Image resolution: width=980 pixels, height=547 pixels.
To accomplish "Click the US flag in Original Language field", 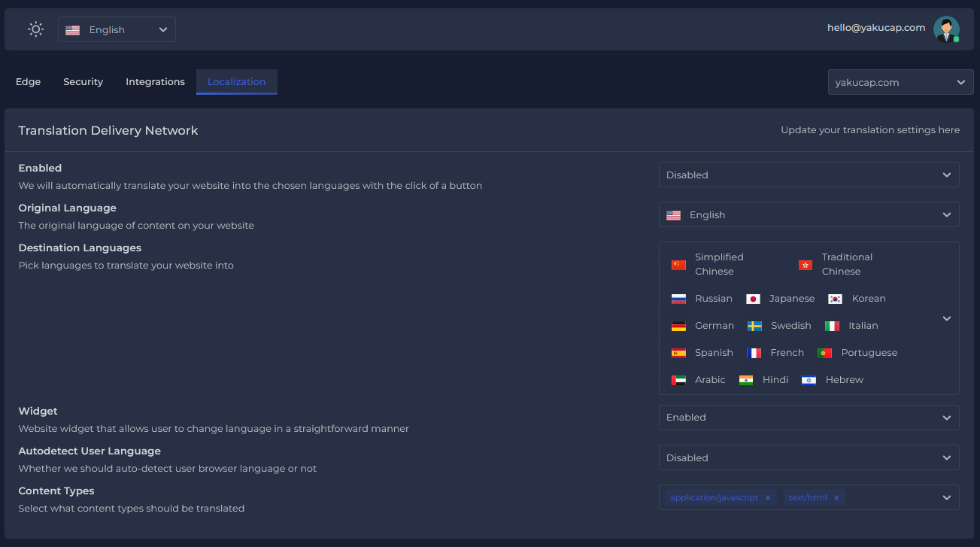I will pos(673,215).
